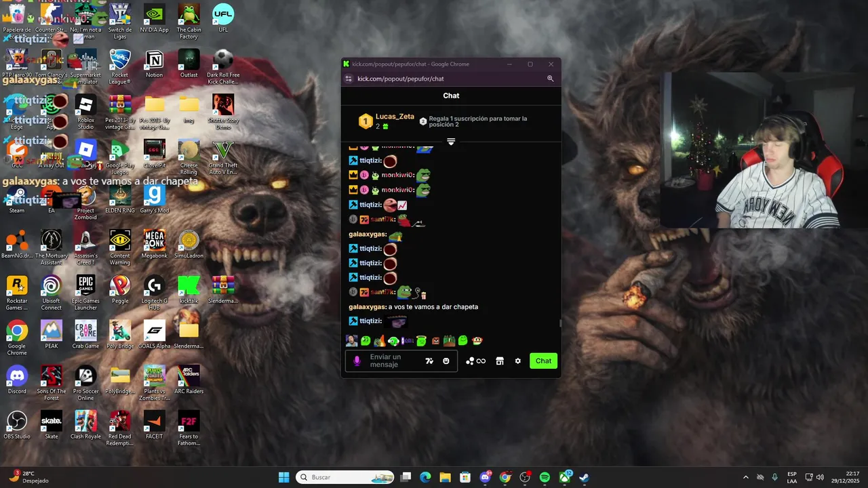Open UFL desktop icon
This screenshot has height=488, width=868.
point(223,19)
